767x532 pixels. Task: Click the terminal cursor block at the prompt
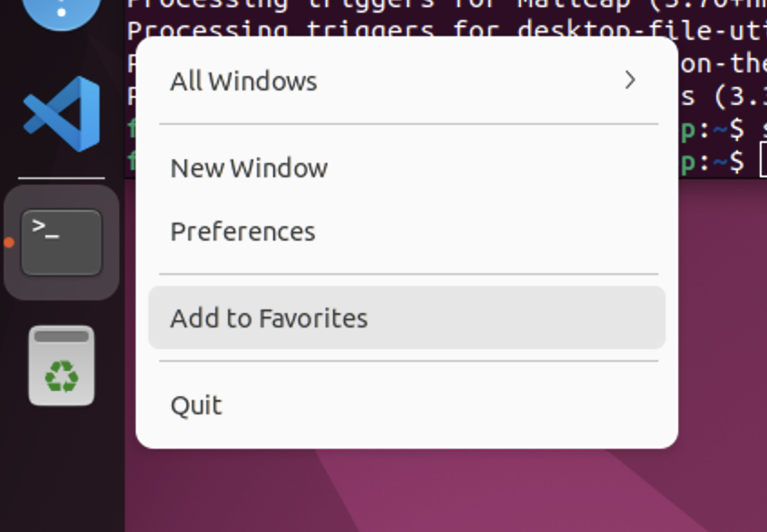pyautogui.click(x=763, y=161)
